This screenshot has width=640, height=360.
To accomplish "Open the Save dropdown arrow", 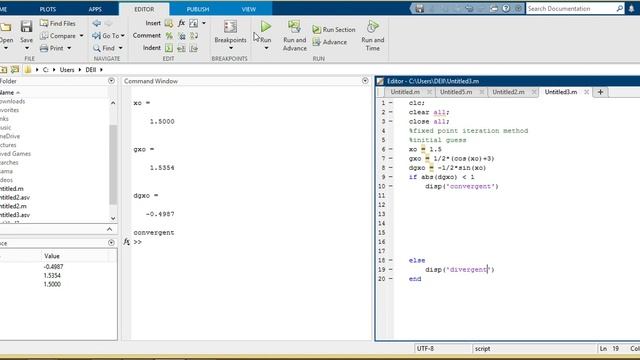I will 27,49.
